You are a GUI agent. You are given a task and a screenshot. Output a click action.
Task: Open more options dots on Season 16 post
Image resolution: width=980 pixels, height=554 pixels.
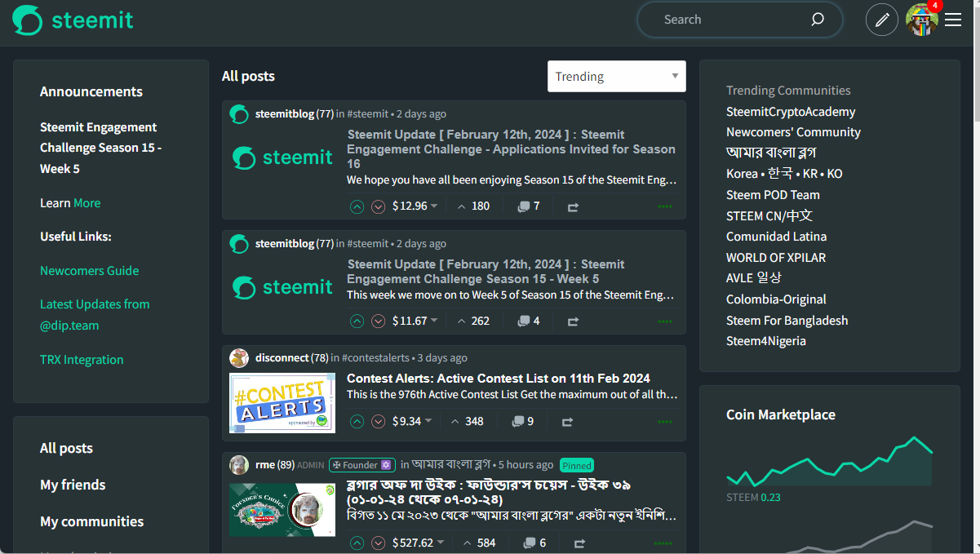click(665, 206)
